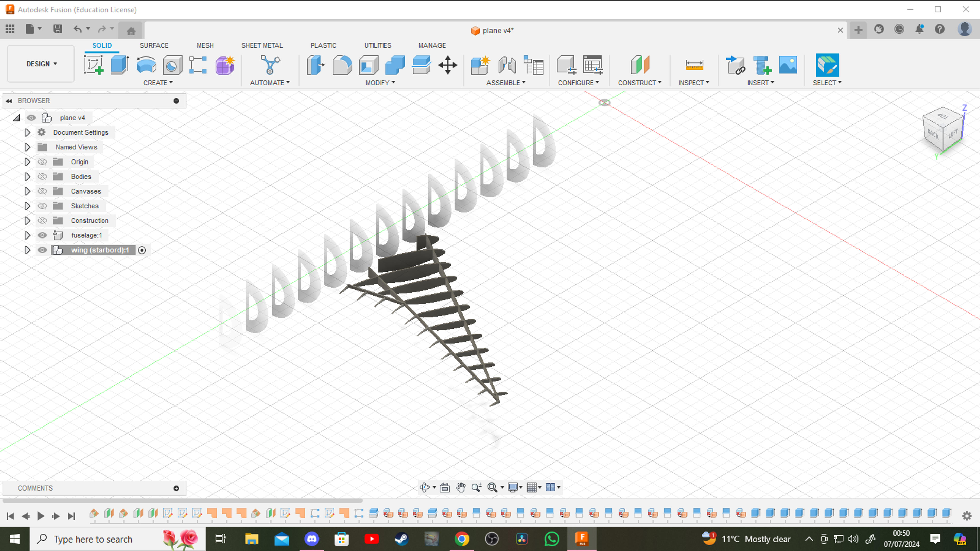Open Discord from the taskbar

click(x=312, y=539)
